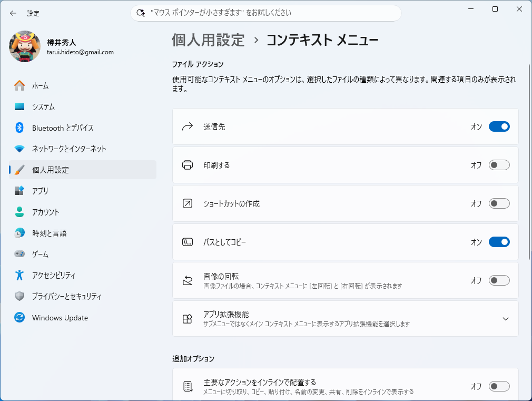Image resolution: width=532 pixels, height=401 pixels.
Task: Click the パスとしてコピー icon
Action: click(188, 242)
